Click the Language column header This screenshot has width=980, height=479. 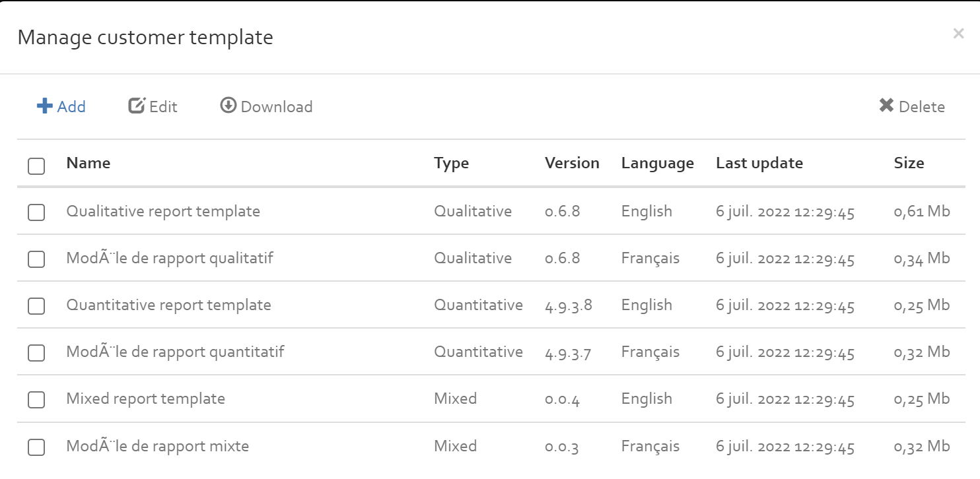click(x=658, y=164)
